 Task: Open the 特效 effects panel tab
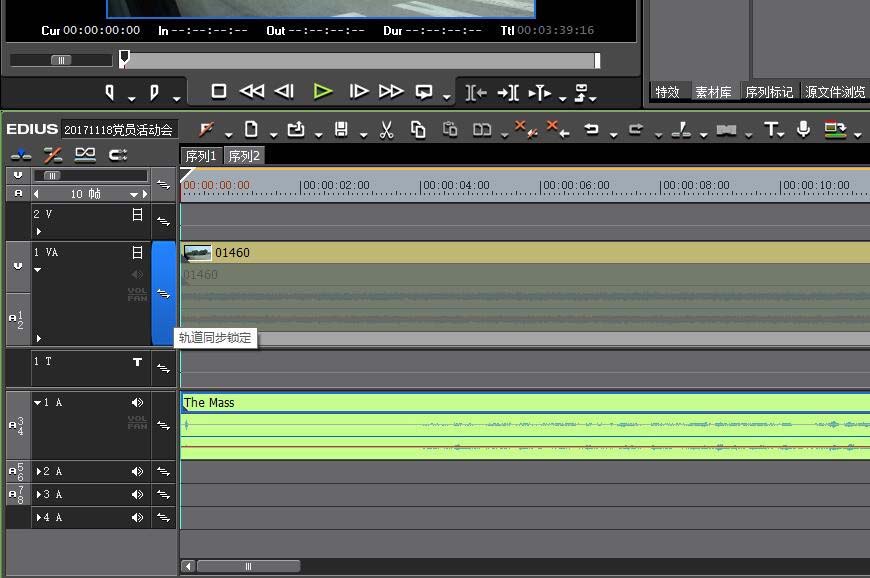click(x=667, y=92)
